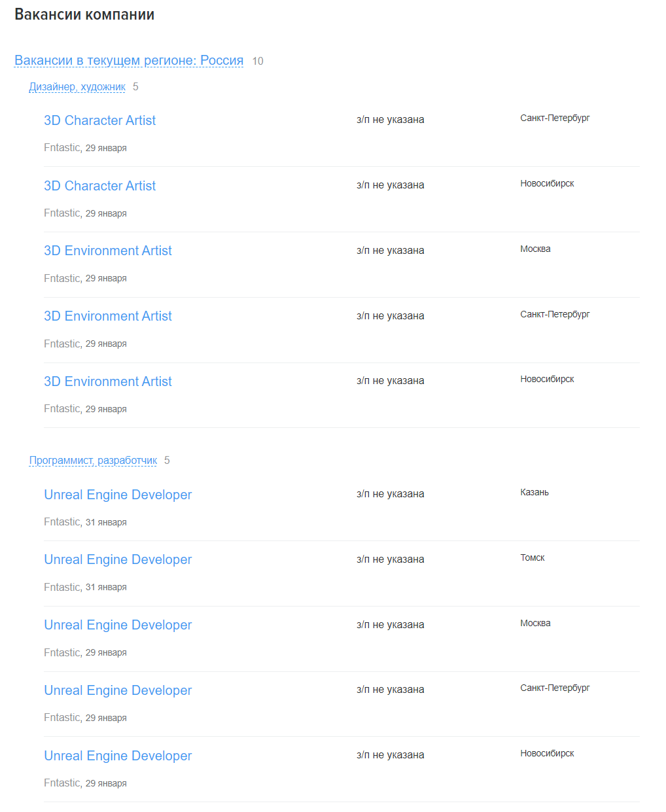
Task: Open 3D Character Artist vacancy in Санкт-Петербург
Action: pyautogui.click(x=99, y=120)
